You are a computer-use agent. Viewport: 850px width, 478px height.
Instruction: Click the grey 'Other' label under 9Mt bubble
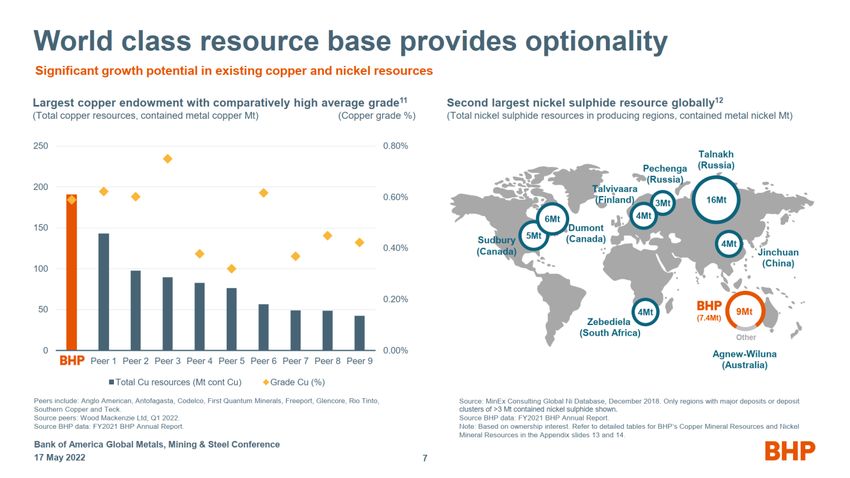point(745,337)
